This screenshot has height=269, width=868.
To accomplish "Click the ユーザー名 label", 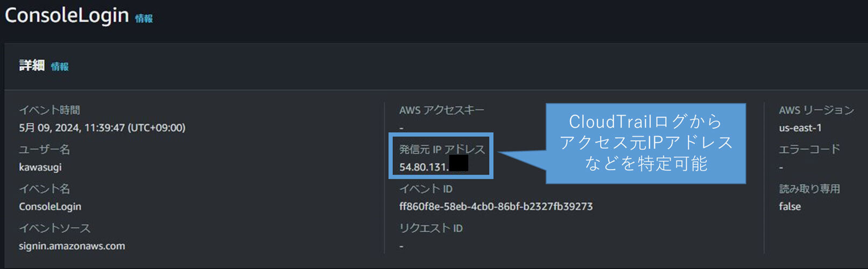I will click(x=44, y=150).
